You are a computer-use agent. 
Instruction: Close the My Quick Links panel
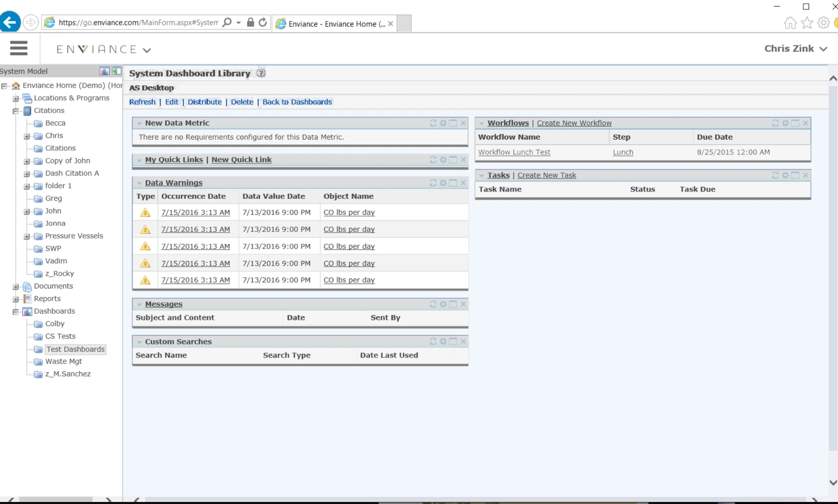tap(463, 160)
